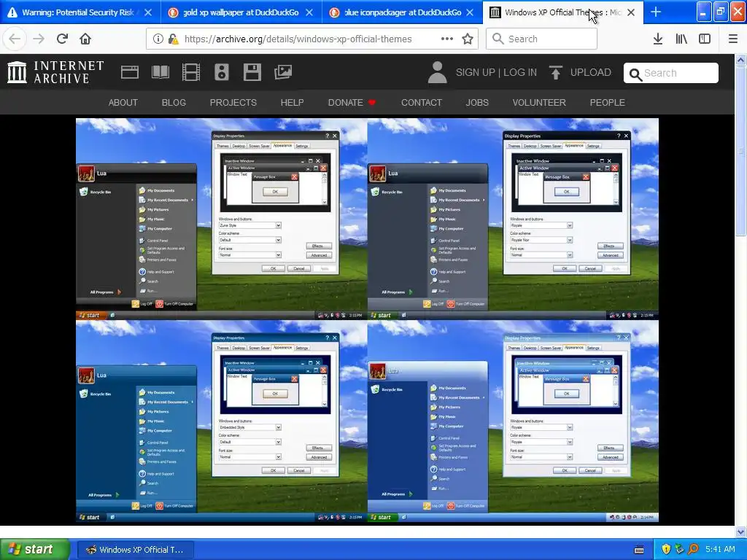Click the user avatar icon
This screenshot has height=560, width=747.
437,72
